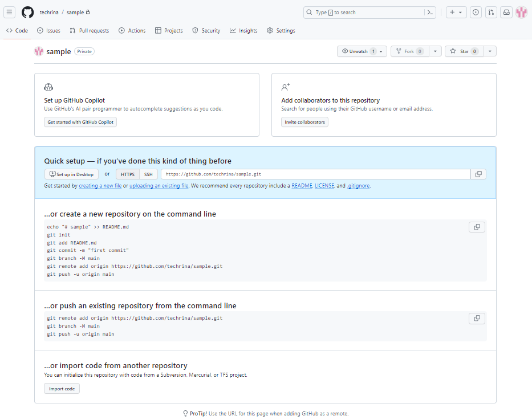Image resolution: width=532 pixels, height=420 pixels.
Task: Click the '...or import code from another repository' heading
Action: tap(116, 365)
